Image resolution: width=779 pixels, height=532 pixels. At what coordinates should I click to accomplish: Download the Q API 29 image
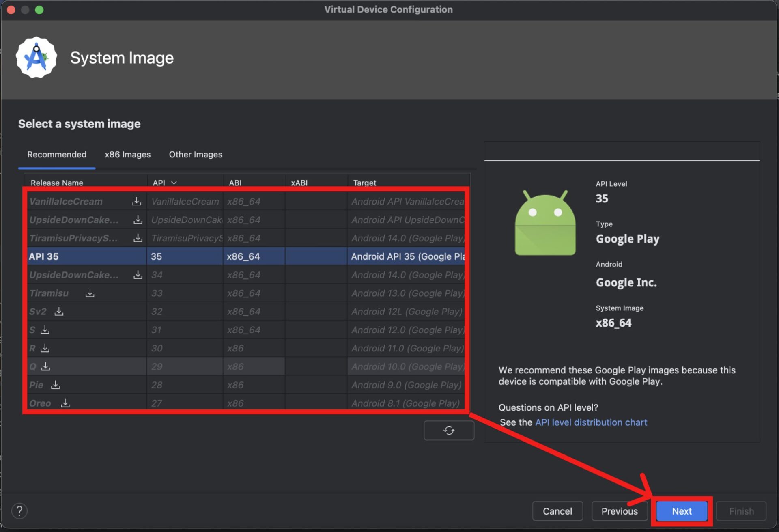(x=46, y=366)
